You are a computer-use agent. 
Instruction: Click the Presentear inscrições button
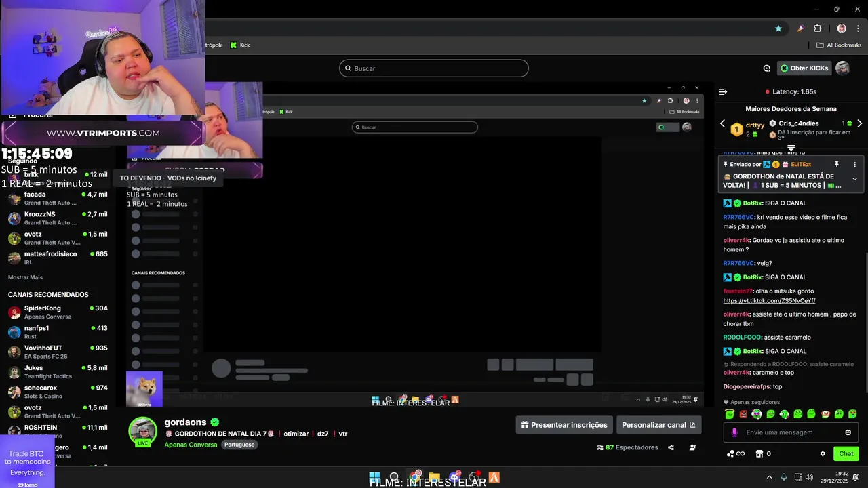click(564, 425)
